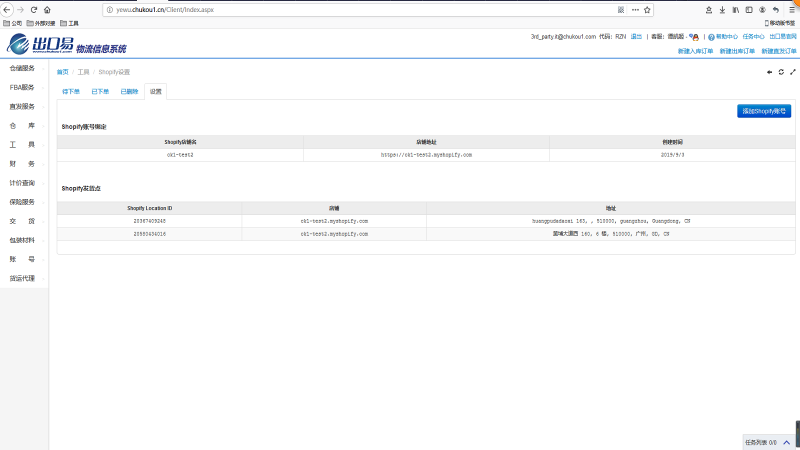Expand the FBA服务 sidebar menu
The height and width of the screenshot is (450, 800).
point(24,87)
